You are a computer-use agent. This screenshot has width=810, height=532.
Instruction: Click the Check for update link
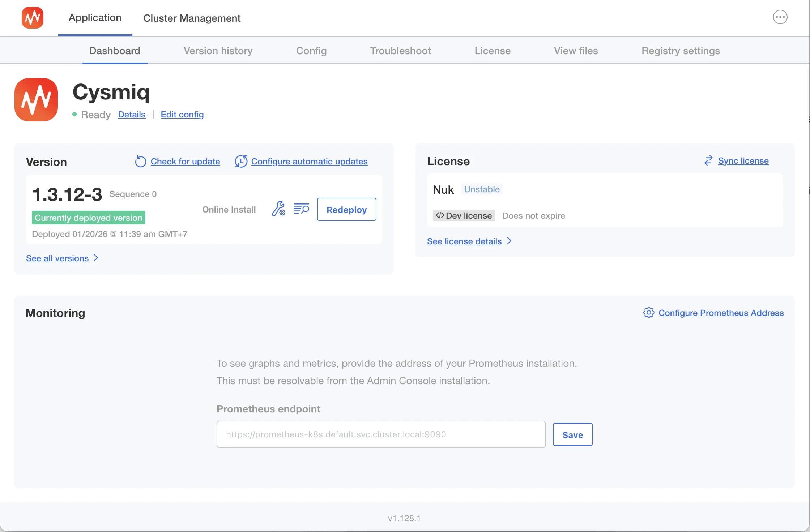coord(185,162)
